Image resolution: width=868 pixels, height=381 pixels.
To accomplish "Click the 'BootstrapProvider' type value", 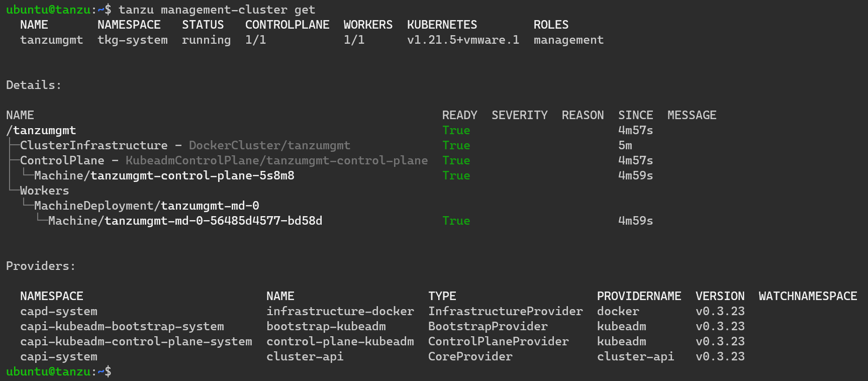I will [488, 326].
